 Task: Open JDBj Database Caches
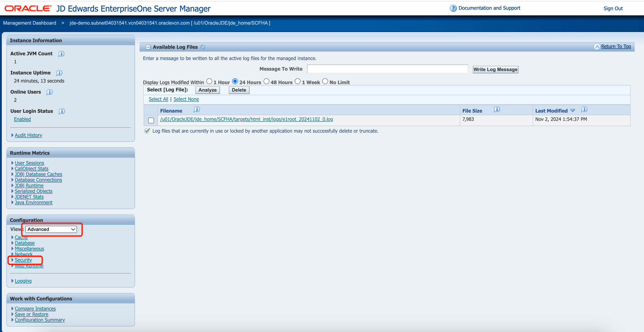[39, 174]
